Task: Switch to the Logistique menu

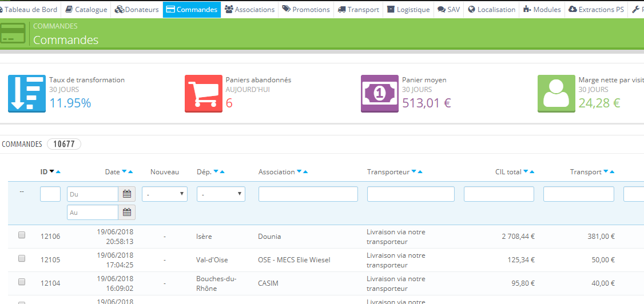Action: pos(408,10)
